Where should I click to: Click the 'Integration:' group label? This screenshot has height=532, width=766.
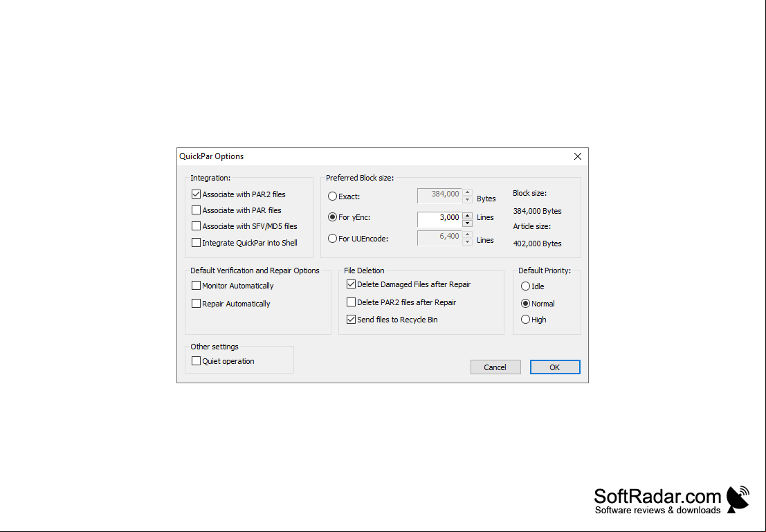[210, 178]
